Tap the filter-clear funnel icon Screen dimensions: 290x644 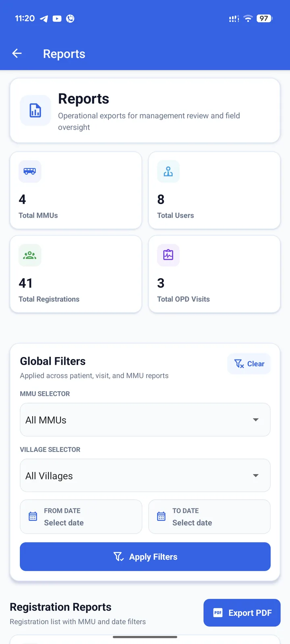239,364
